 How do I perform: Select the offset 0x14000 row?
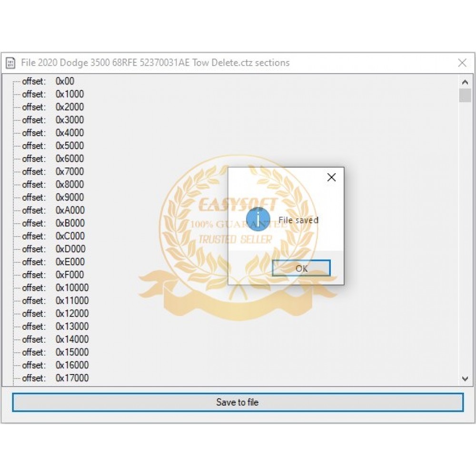pos(56,339)
